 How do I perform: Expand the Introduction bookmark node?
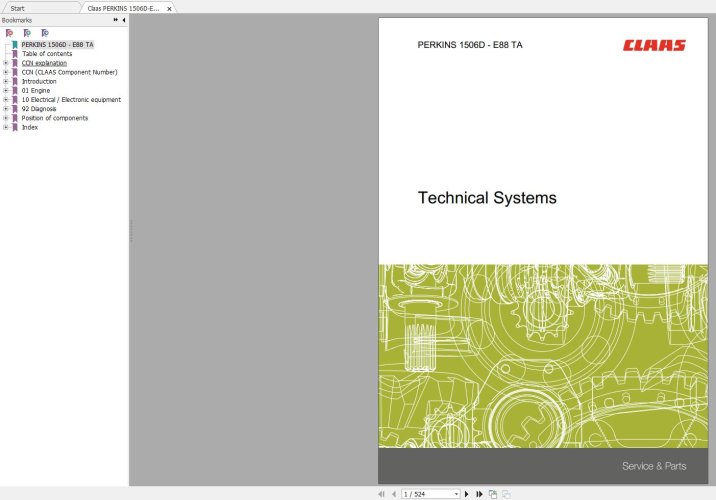pyautogui.click(x=5, y=81)
